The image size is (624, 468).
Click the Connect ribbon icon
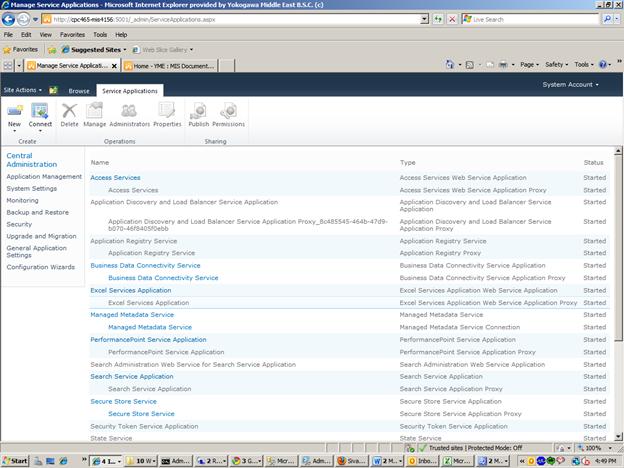click(x=40, y=111)
